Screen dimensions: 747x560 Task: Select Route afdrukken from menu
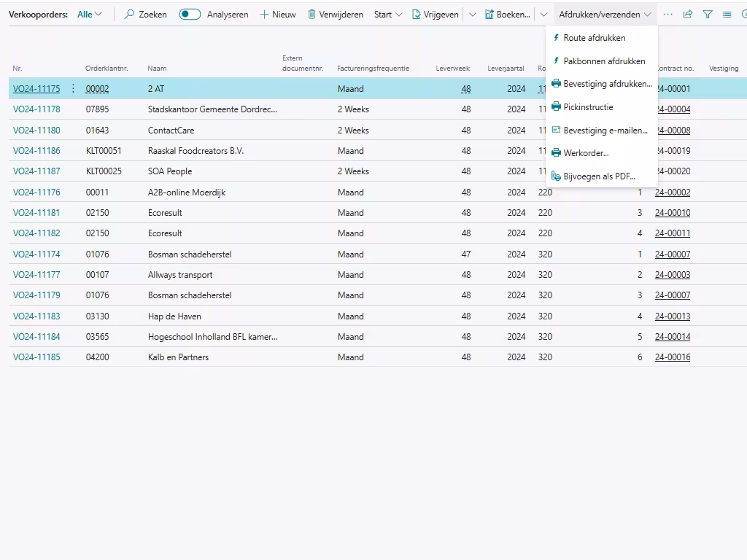coord(594,38)
